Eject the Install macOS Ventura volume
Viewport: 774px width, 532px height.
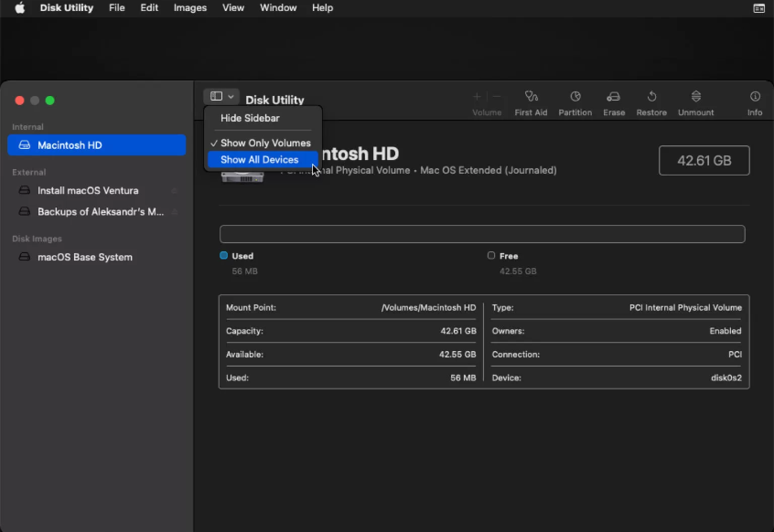click(x=174, y=191)
